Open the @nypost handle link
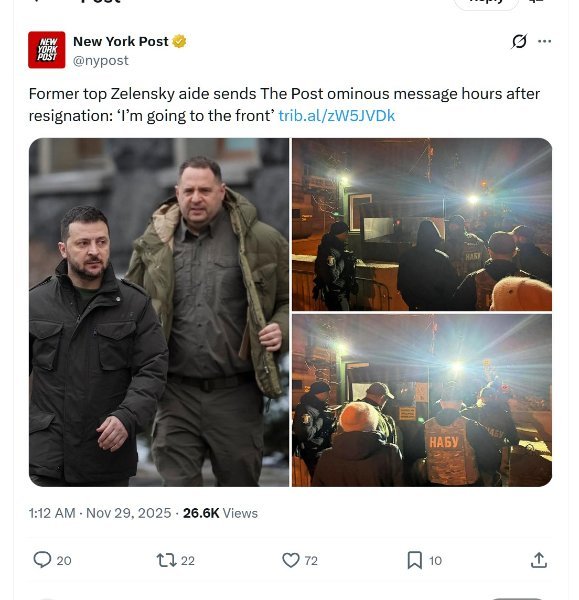The image size is (579, 600). [101, 60]
